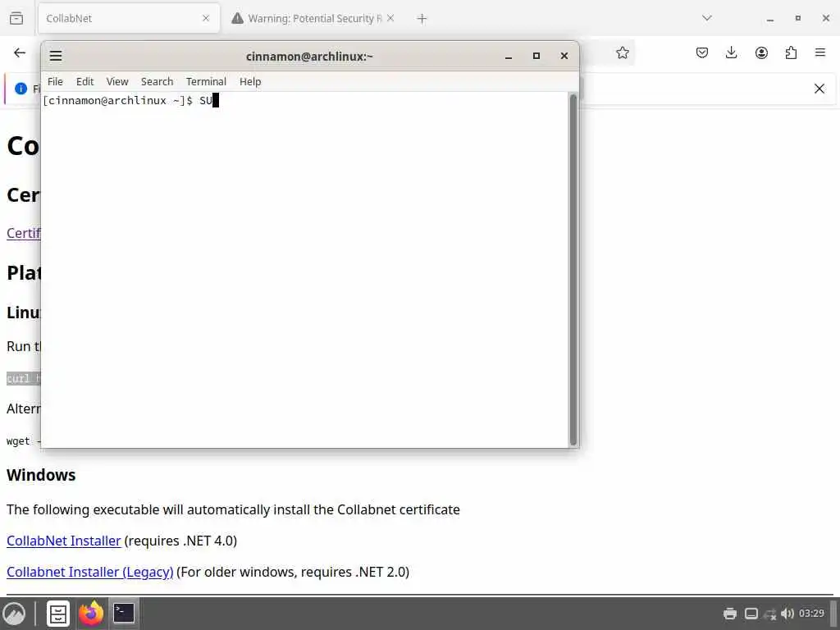Minimize the terminal window
The height and width of the screenshot is (630, 840).
tap(509, 57)
